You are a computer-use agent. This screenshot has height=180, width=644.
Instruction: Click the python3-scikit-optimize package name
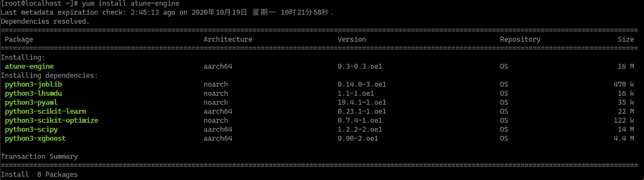[x=51, y=120]
